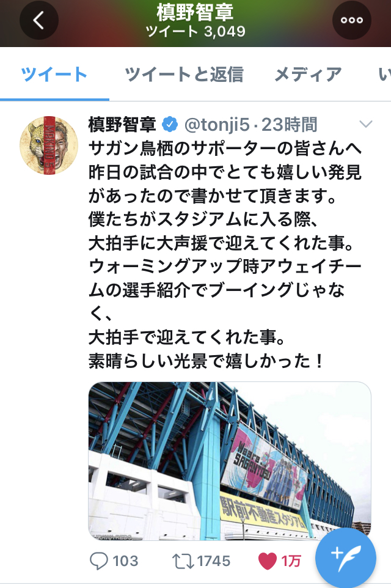391x588 pixels.
Task: Open the @tonji5 handle link
Action: click(x=217, y=125)
